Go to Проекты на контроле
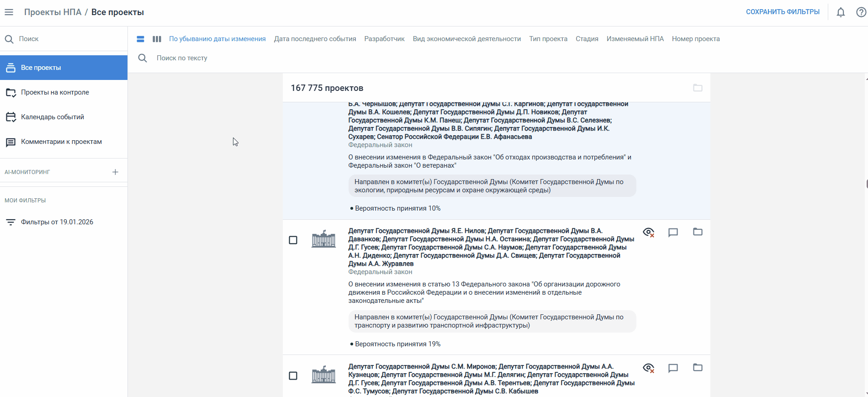Image resolution: width=868 pixels, height=397 pixels. click(64, 92)
